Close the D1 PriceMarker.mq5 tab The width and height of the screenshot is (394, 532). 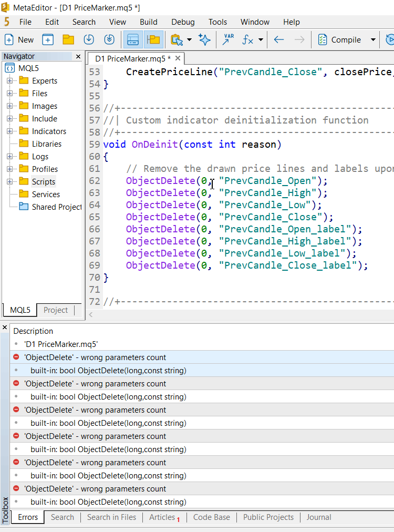[178, 58]
